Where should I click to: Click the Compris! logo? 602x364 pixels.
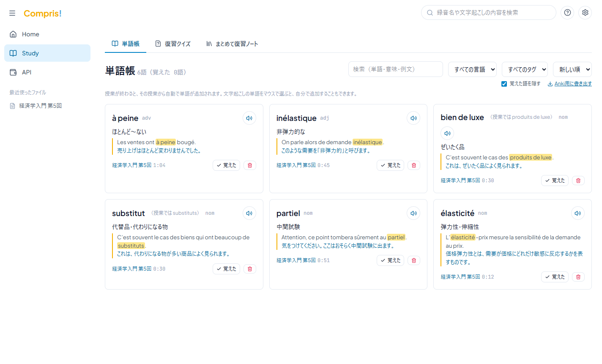pos(43,14)
